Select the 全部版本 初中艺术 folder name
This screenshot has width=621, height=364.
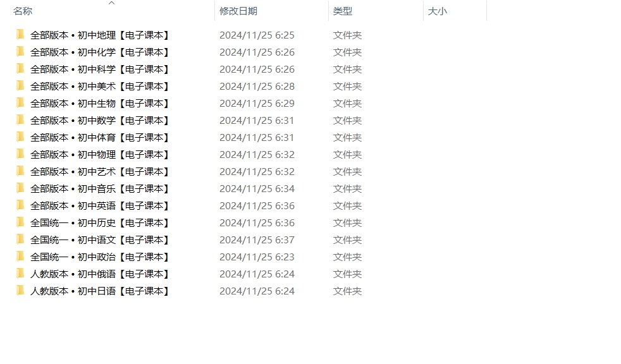(x=101, y=172)
